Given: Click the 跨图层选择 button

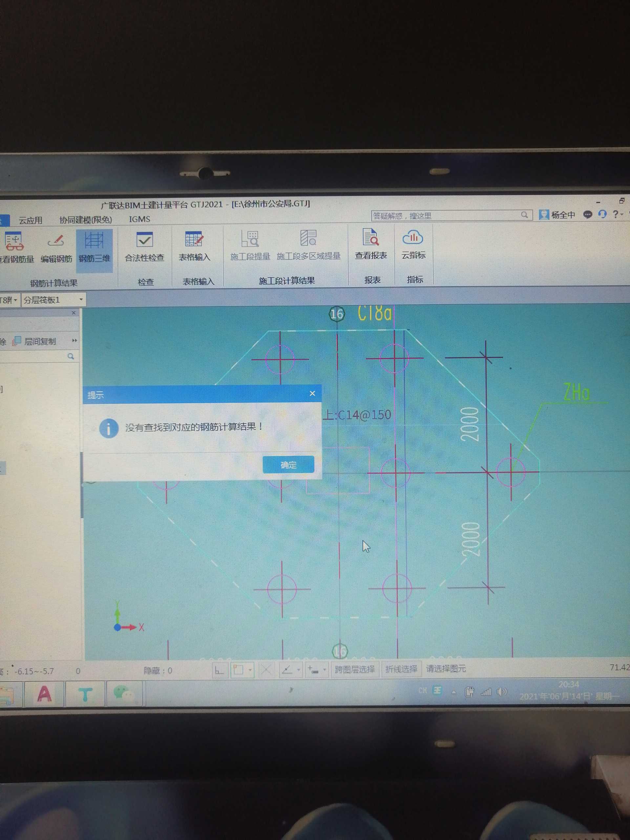Looking at the screenshot, I should 355,669.
